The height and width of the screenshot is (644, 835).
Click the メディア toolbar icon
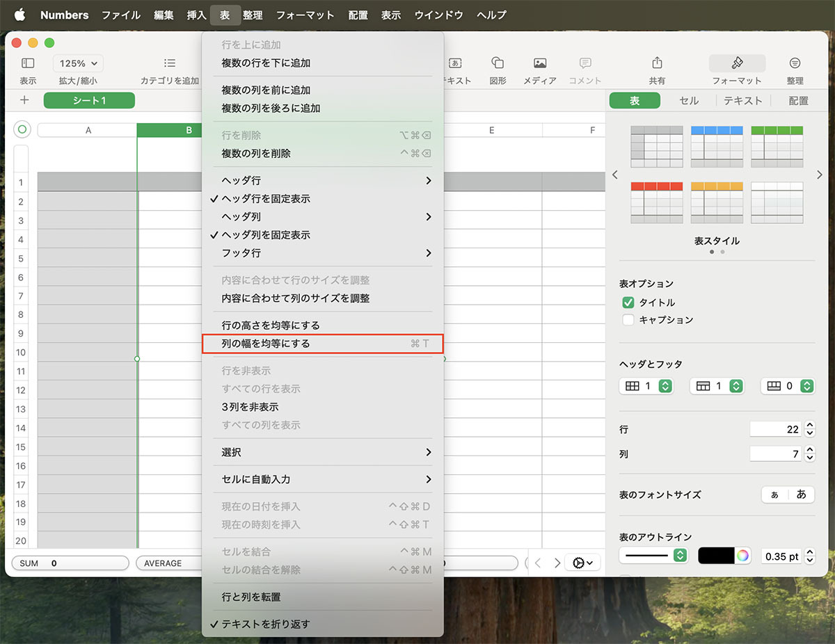[540, 63]
